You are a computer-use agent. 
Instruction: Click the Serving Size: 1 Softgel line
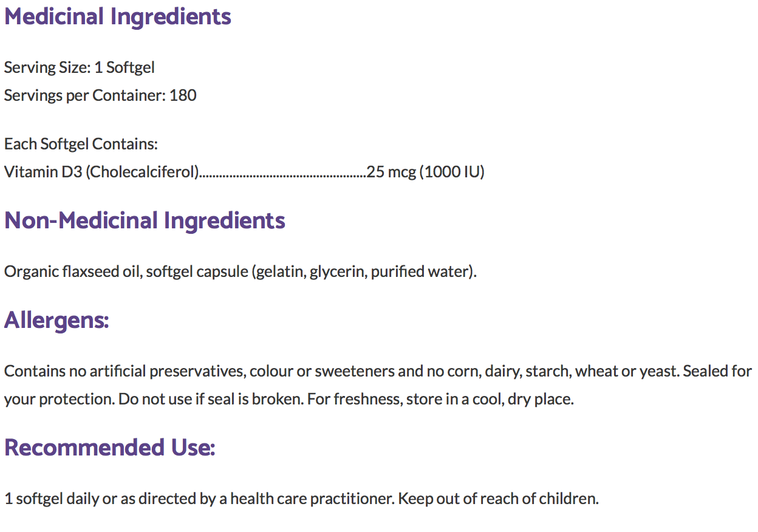pos(80,67)
